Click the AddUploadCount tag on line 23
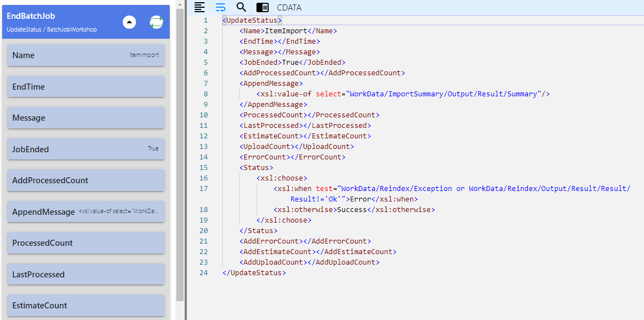 (309, 262)
